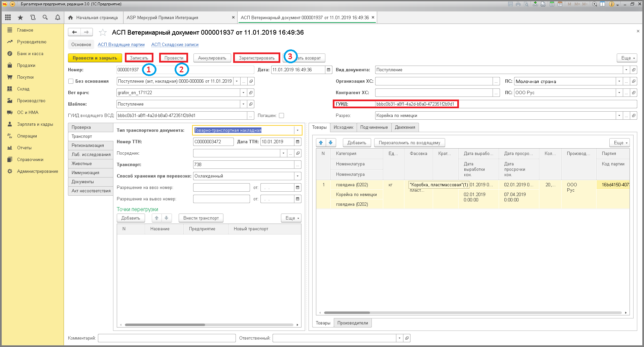Click the Комментарий input field
644x347 pixels.
pos(167,338)
